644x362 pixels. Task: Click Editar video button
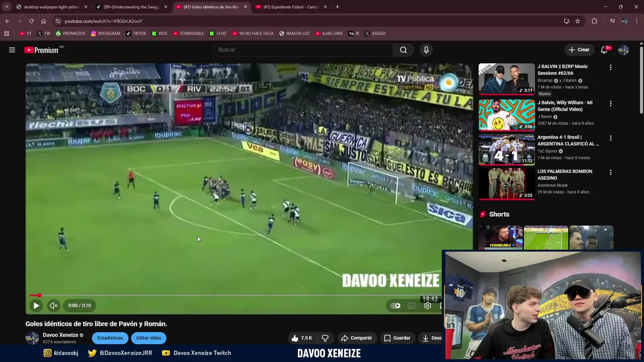pos(148,338)
